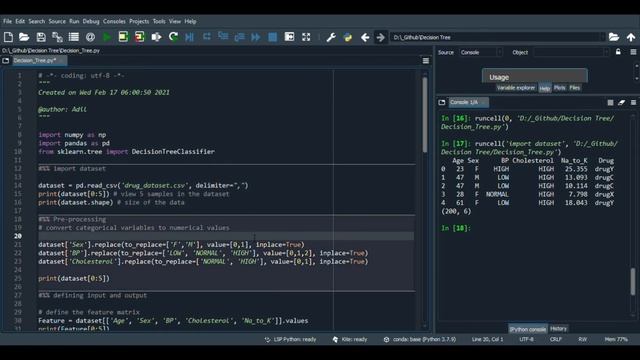Image resolution: width=640 pixels, height=360 pixels.
Task: Click LSP Python ready status
Action: pyautogui.click(x=290, y=339)
